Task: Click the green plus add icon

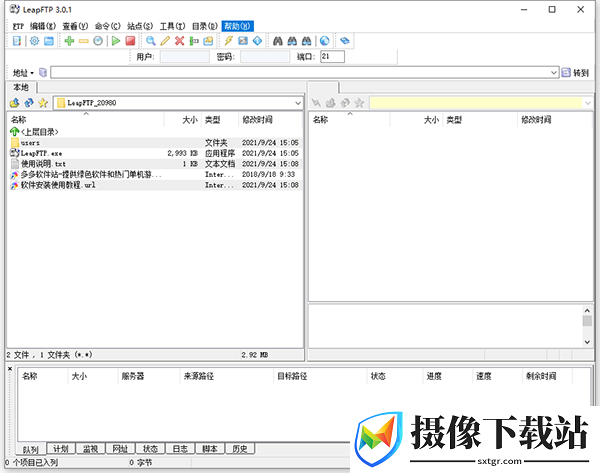Action: [x=69, y=41]
